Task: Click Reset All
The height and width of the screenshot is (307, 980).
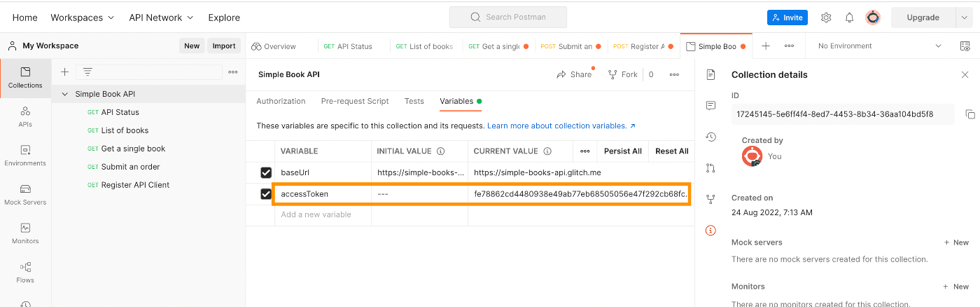Action: coord(672,151)
